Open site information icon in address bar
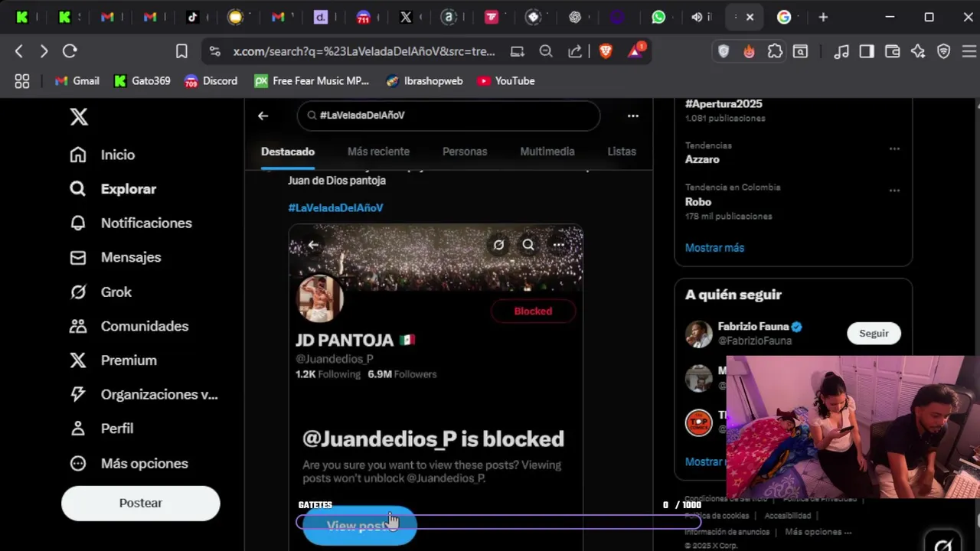Viewport: 980px width, 551px height. (215, 51)
